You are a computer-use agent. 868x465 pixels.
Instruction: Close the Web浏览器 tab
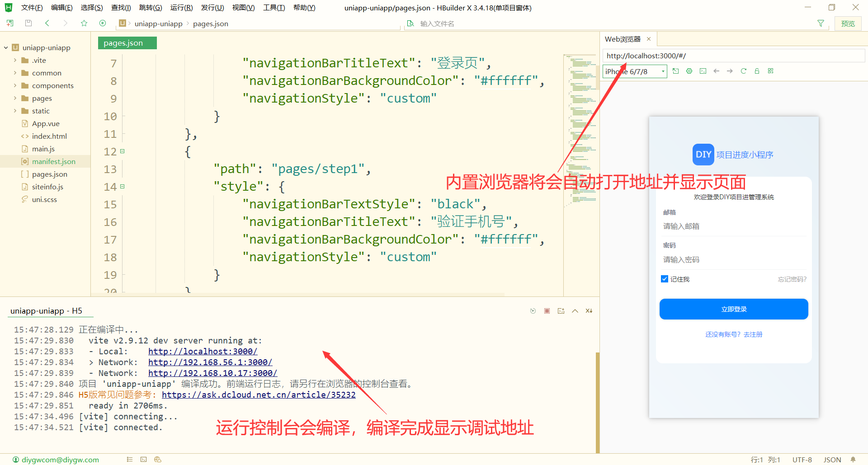[649, 39]
